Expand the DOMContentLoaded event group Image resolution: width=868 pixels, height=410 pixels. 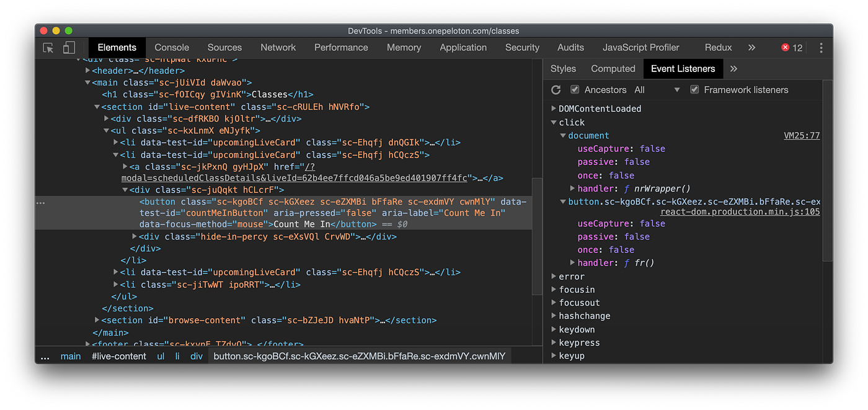point(554,109)
